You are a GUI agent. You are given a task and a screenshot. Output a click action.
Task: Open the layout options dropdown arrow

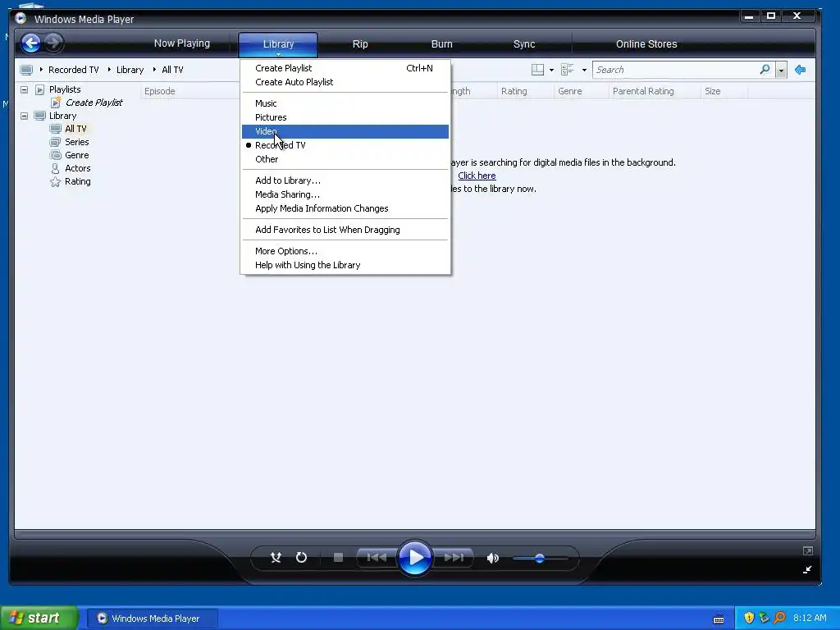(x=552, y=71)
